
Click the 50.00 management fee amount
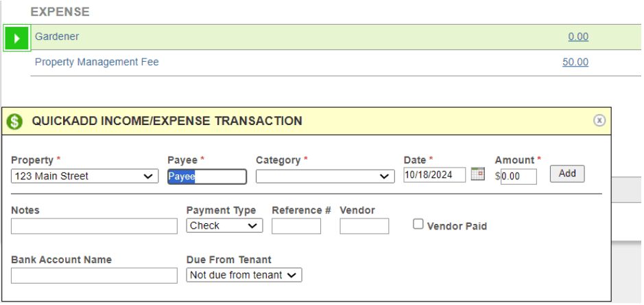click(x=575, y=63)
